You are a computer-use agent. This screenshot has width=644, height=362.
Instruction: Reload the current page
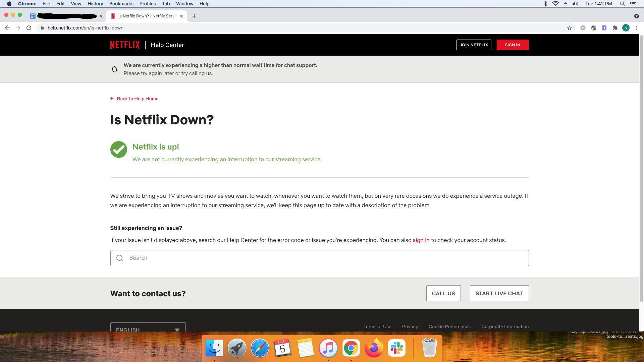(x=29, y=28)
